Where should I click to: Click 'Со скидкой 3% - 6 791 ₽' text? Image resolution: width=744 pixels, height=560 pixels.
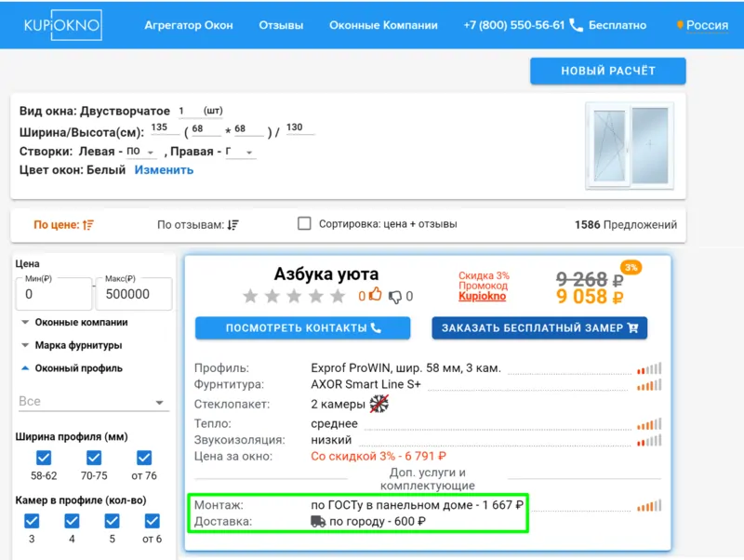tap(379, 457)
